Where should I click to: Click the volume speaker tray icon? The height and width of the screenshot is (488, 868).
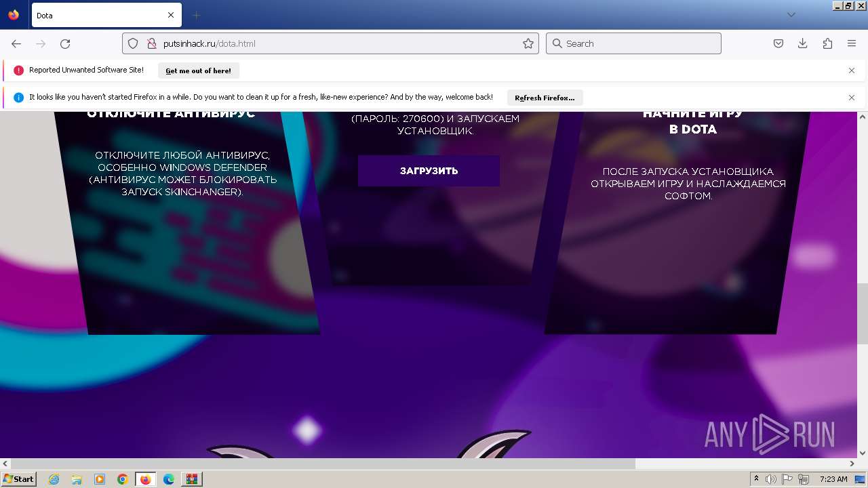771,479
